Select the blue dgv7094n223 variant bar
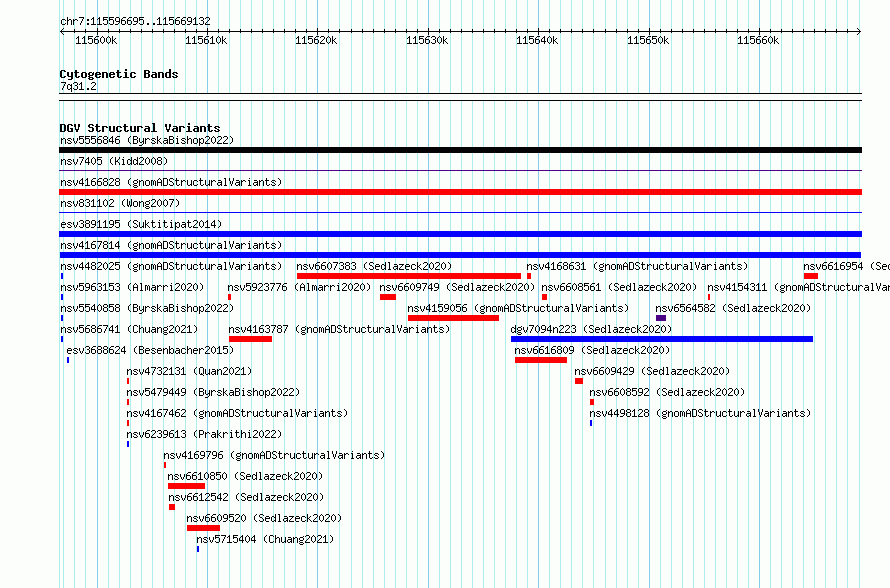The image size is (890, 588). [662, 339]
